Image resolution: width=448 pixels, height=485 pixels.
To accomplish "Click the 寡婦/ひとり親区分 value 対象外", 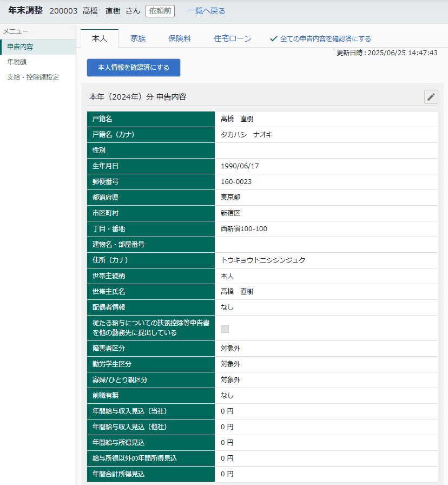I will [230, 380].
